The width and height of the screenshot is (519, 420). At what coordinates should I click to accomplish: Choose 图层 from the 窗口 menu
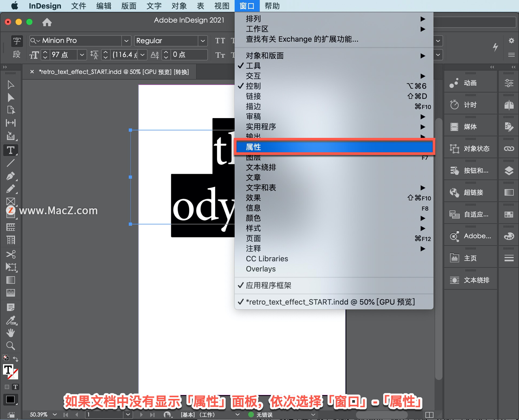[x=334, y=158]
